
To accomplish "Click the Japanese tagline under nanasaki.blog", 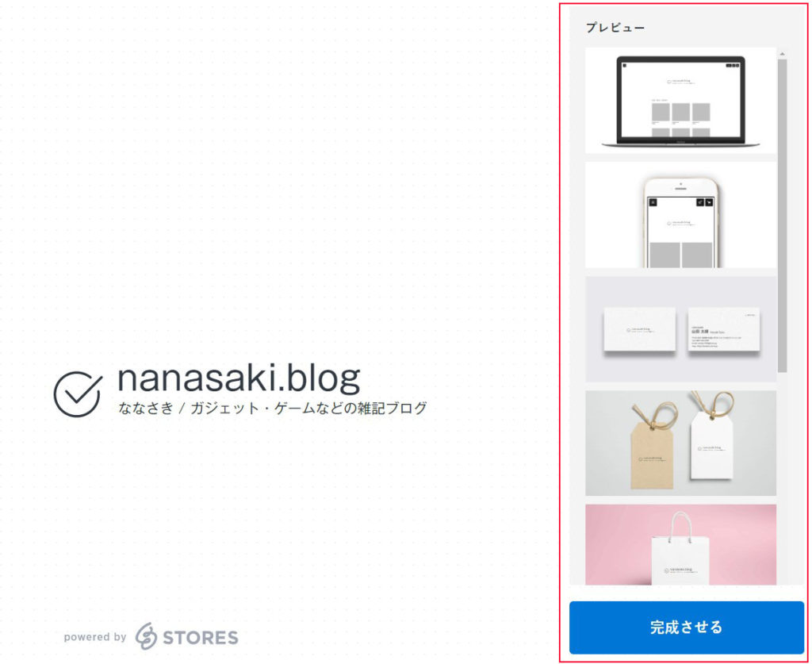I will pyautogui.click(x=273, y=408).
